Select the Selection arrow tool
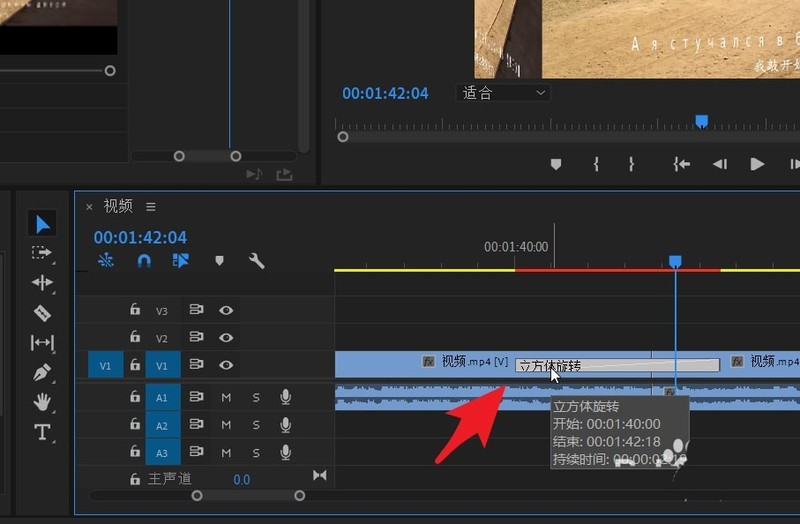The image size is (800, 524). tap(42, 224)
